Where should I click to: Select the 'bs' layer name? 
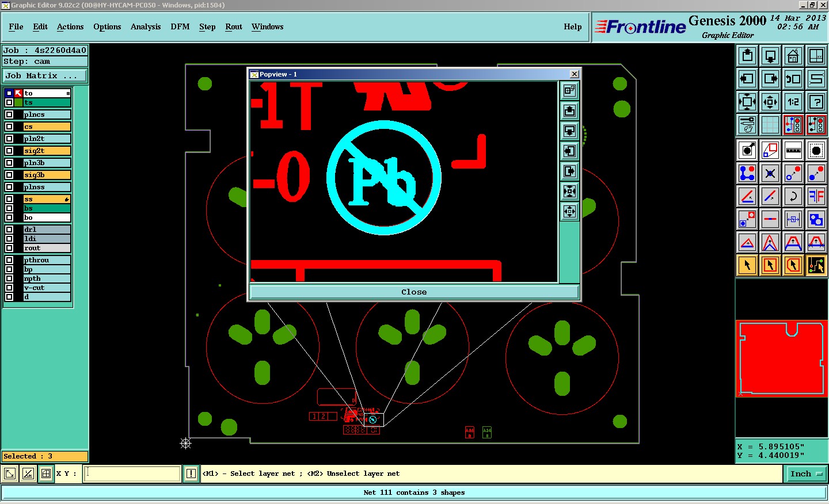tap(47, 208)
